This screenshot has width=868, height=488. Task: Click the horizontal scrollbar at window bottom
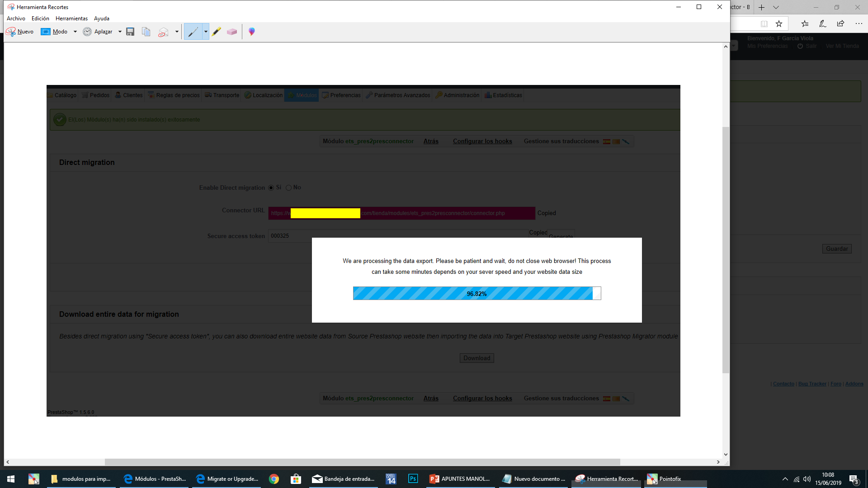click(x=362, y=462)
